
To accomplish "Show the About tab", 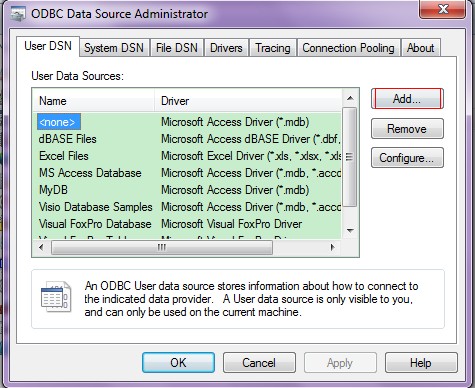I will pyautogui.click(x=420, y=48).
